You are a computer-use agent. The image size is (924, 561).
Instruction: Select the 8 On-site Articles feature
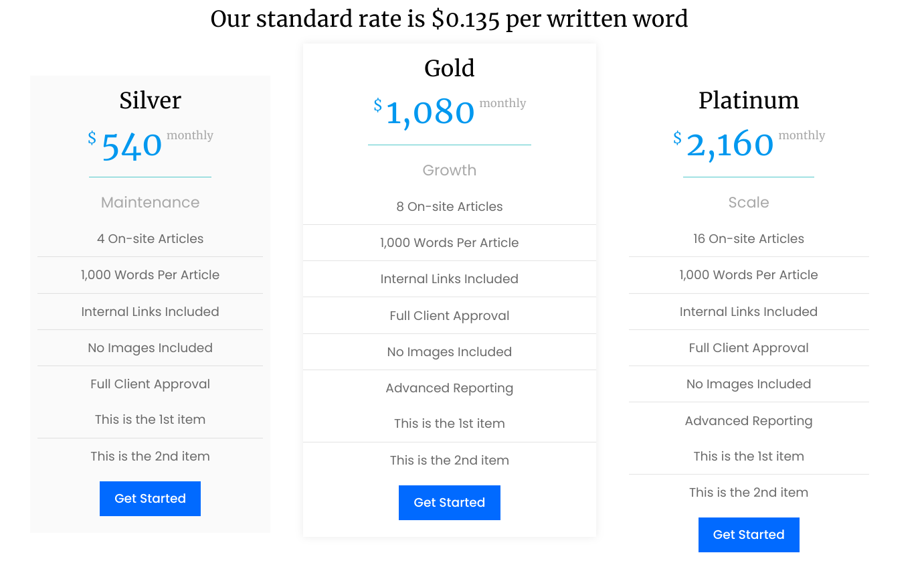coord(449,207)
